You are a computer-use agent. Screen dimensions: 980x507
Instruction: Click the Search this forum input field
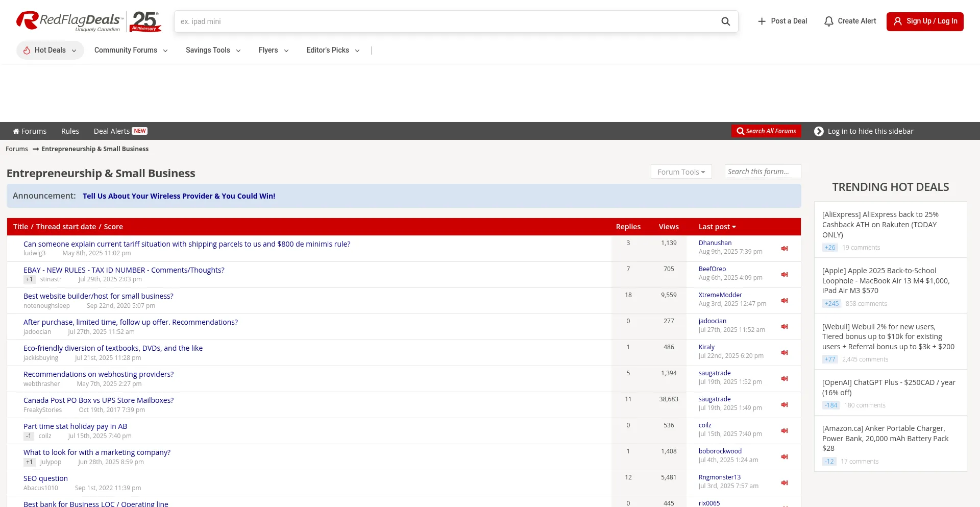click(x=762, y=172)
